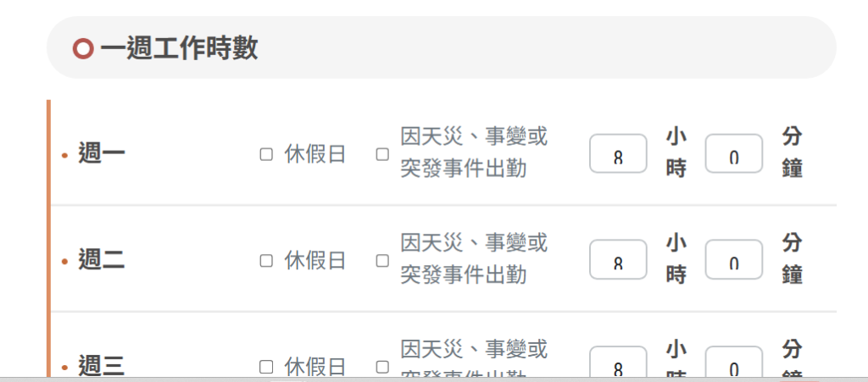Click the 一週工作時數 section heading

[x=179, y=49]
